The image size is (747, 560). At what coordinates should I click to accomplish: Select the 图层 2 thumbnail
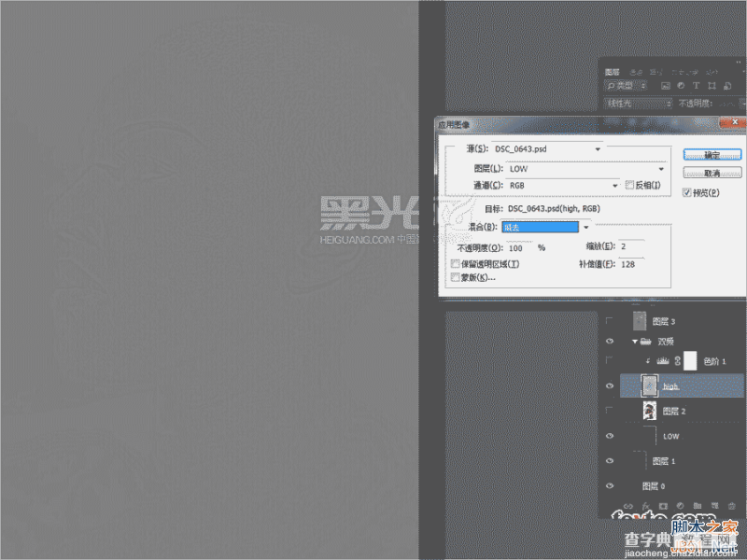pos(649,411)
